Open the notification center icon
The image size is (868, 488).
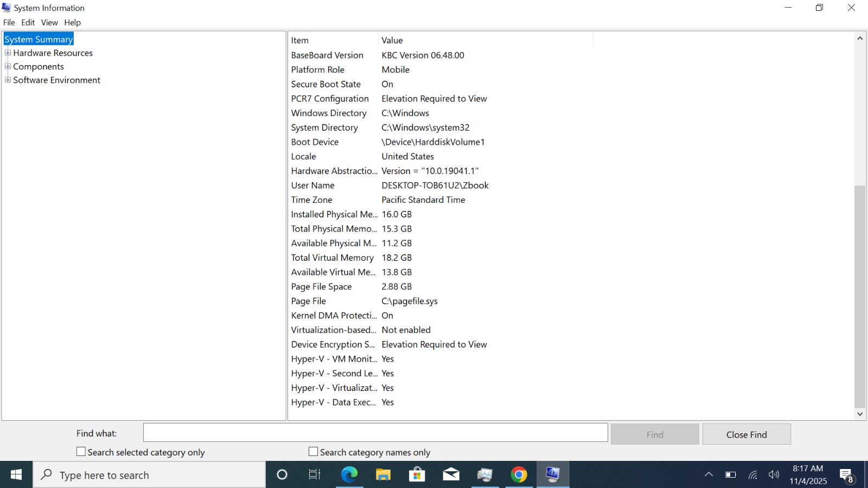(846, 476)
